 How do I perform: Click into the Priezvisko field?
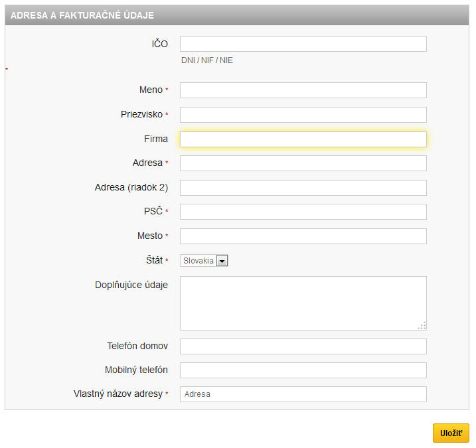pos(303,115)
